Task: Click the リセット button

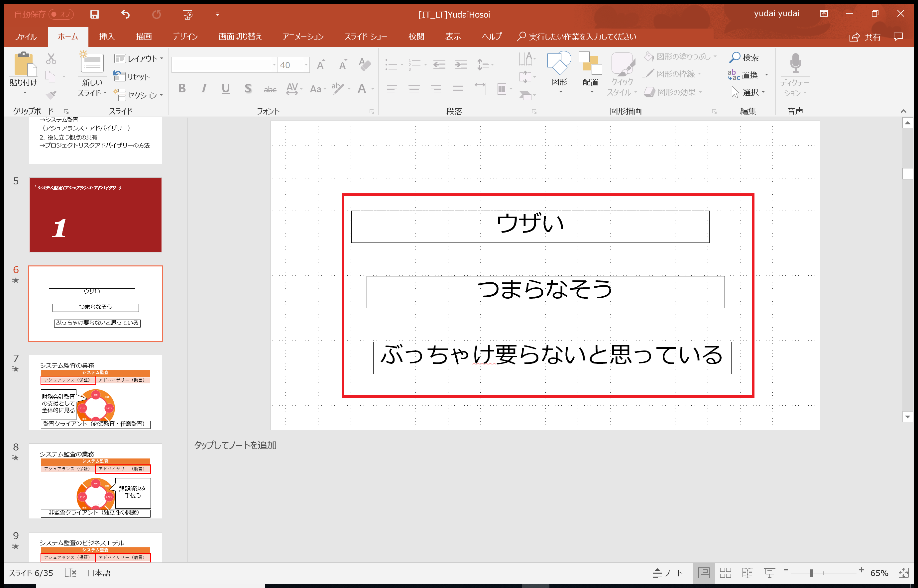Action: tap(132, 76)
